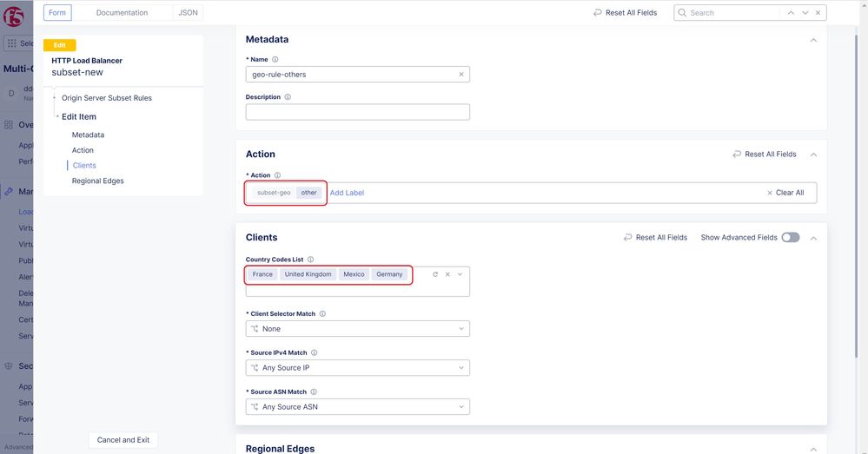This screenshot has height=454, width=868.
Task: Switch to the Documentation tab
Action: (x=122, y=13)
